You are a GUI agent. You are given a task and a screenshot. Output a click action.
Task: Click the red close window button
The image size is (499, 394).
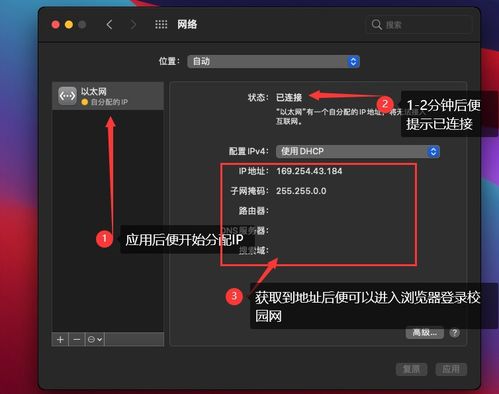(x=56, y=25)
